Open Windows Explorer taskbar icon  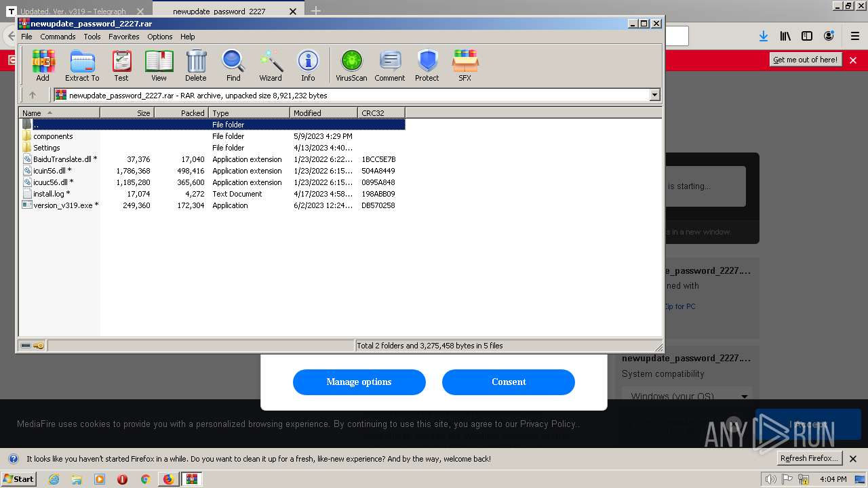click(x=77, y=479)
